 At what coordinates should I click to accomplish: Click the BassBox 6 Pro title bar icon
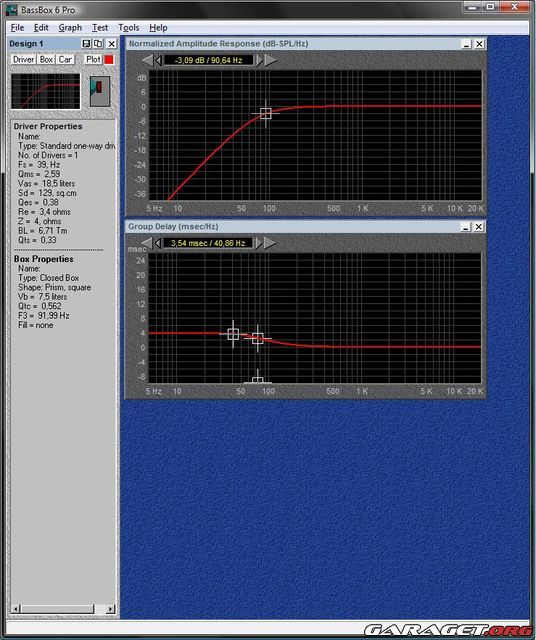pyautogui.click(x=11, y=9)
